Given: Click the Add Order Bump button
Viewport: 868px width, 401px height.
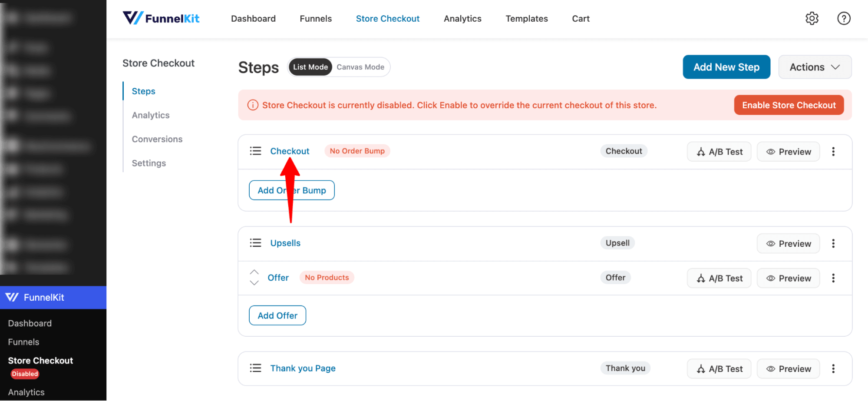Looking at the screenshot, I should pos(292,190).
